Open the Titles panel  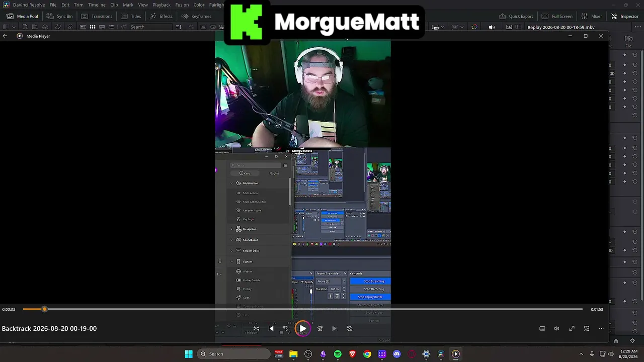[x=131, y=16]
